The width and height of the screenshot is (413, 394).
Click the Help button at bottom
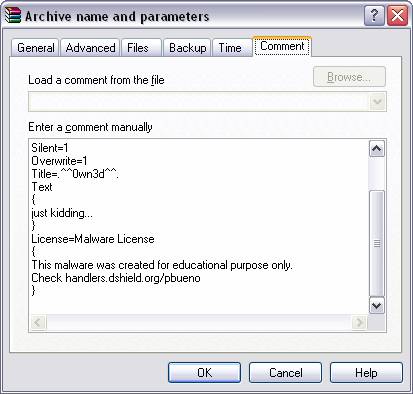(x=366, y=372)
